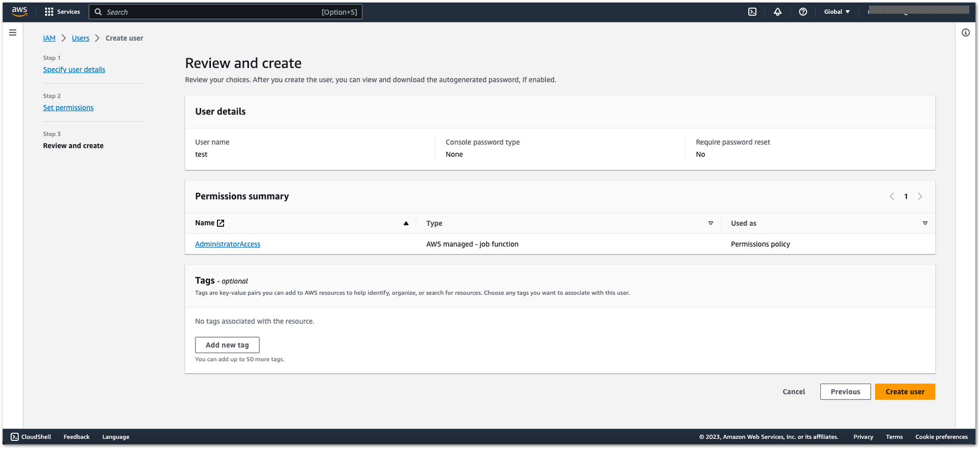Open the Feedback footer link
Image resolution: width=980 pixels, height=449 pixels.
77,437
